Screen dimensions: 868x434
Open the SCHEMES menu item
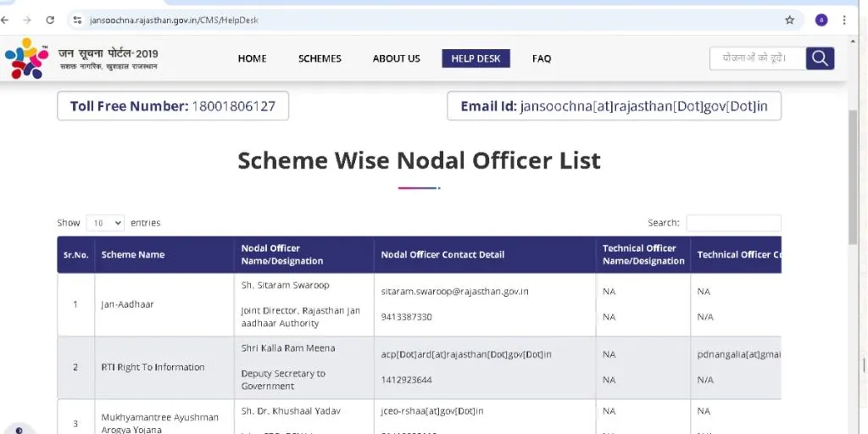point(320,58)
